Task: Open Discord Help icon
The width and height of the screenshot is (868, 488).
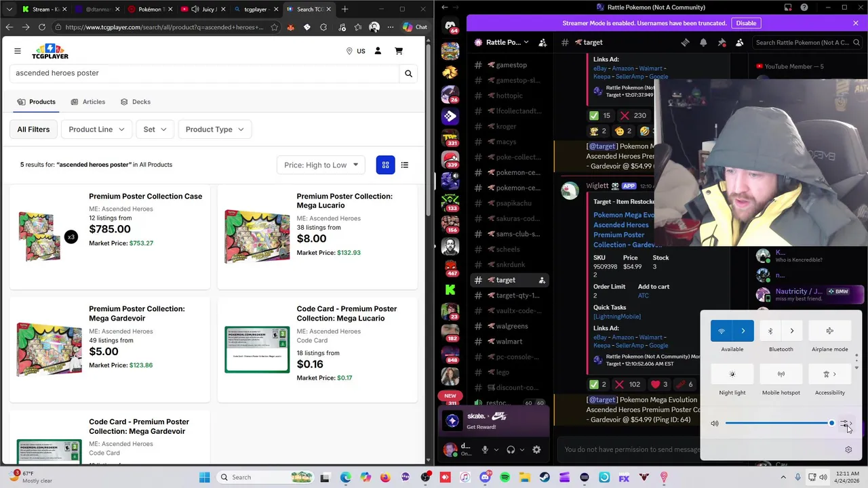Action: tap(804, 7)
